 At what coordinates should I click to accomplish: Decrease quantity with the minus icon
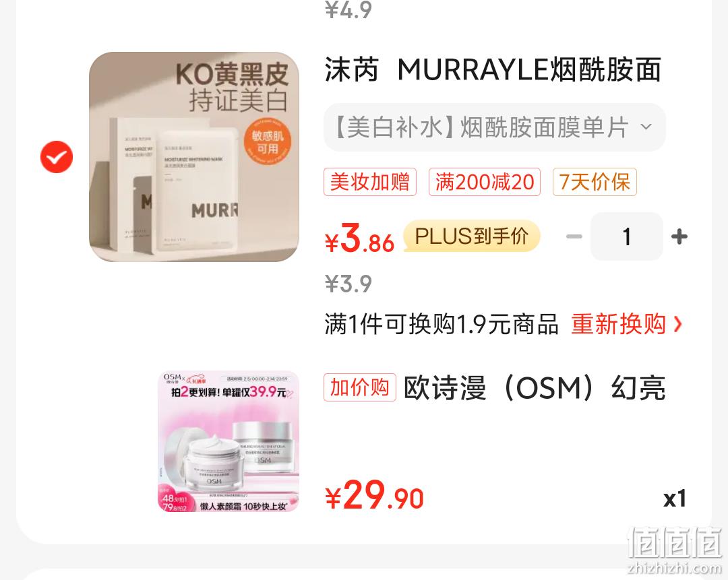click(x=574, y=236)
